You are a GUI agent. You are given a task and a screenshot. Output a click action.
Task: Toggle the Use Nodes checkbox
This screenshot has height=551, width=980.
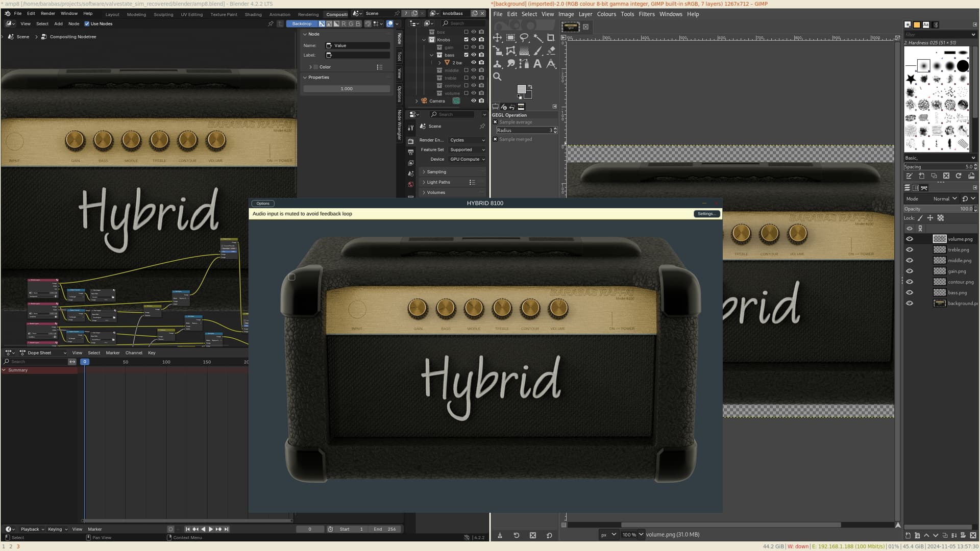(x=87, y=23)
